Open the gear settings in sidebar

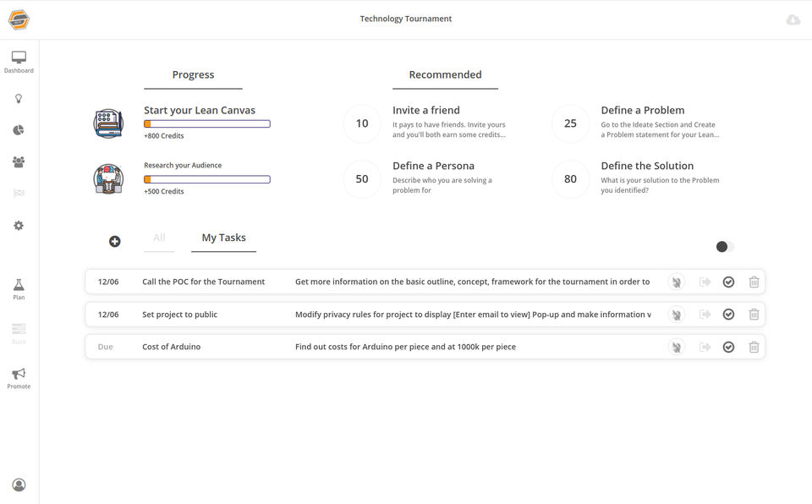pyautogui.click(x=19, y=226)
